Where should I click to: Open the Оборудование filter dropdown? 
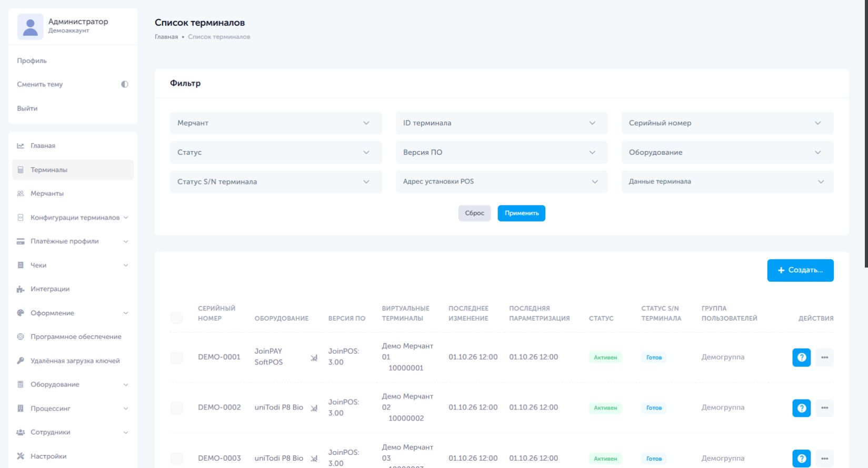[727, 153]
